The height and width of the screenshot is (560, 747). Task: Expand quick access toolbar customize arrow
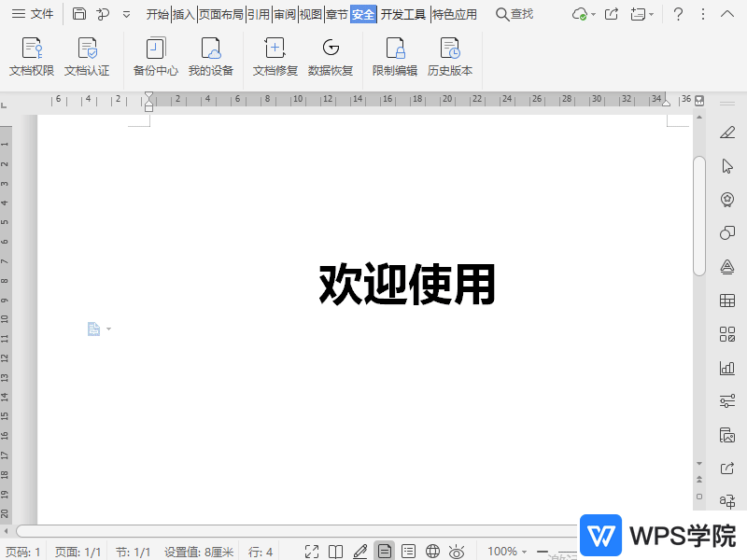[x=127, y=14]
